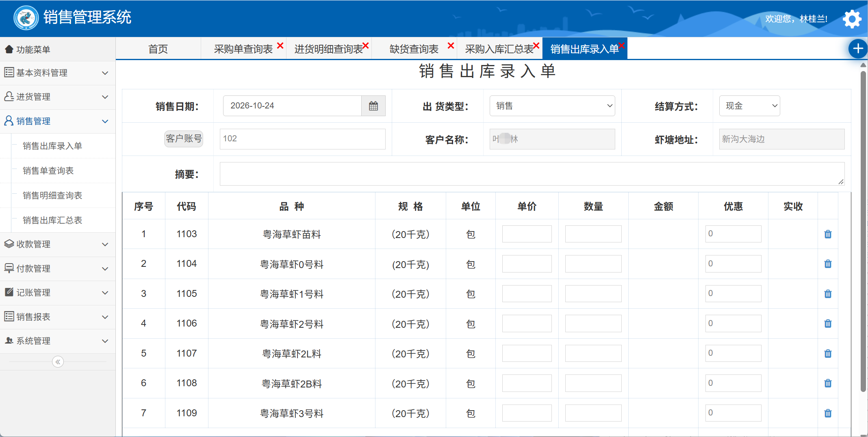Click the sales system logo
Viewport: 868px width, 437px height.
26,18
